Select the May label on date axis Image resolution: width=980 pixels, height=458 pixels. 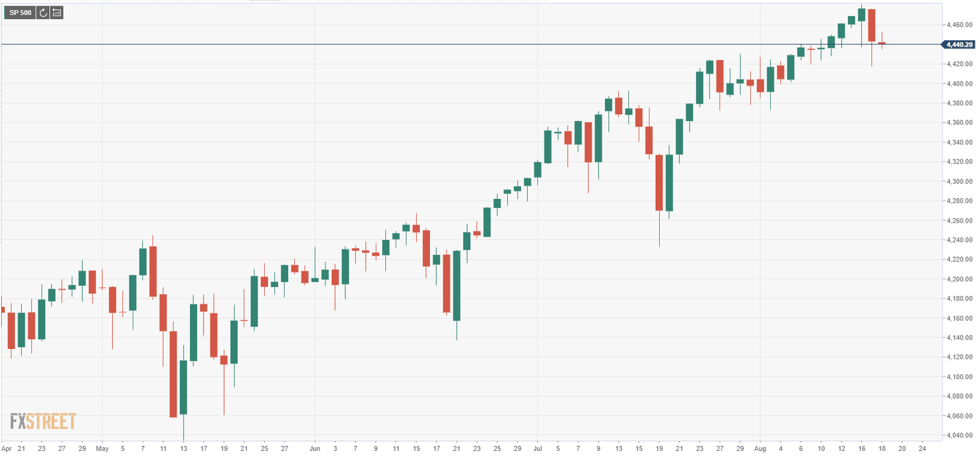pyautogui.click(x=102, y=448)
